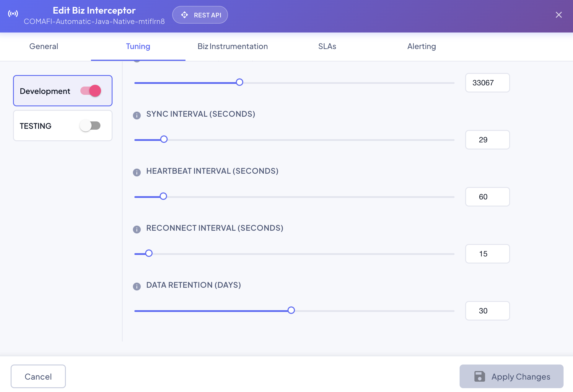The height and width of the screenshot is (392, 573).
Task: Focus the Reconnect Interval value field 15
Action: tap(487, 254)
